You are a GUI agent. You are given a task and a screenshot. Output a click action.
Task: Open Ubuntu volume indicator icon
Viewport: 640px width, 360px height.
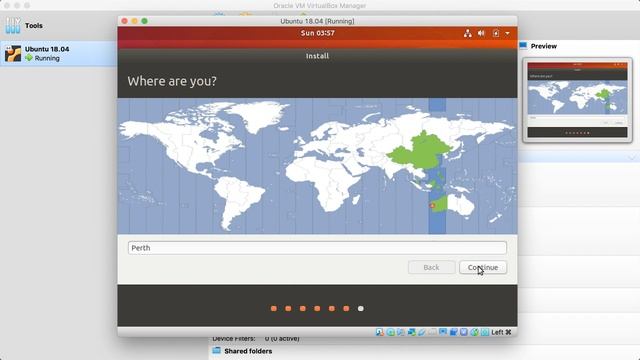(481, 33)
